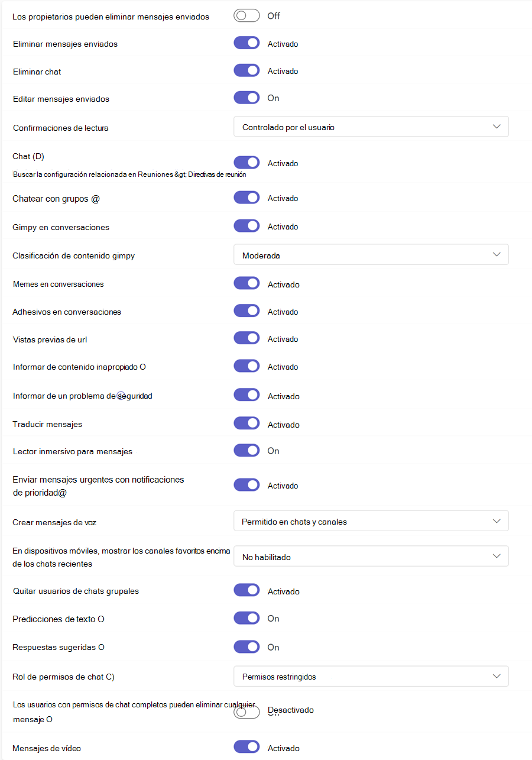Click info icon next to Chatear con grupos
Viewport: 532px width, 760px height.
95,199
